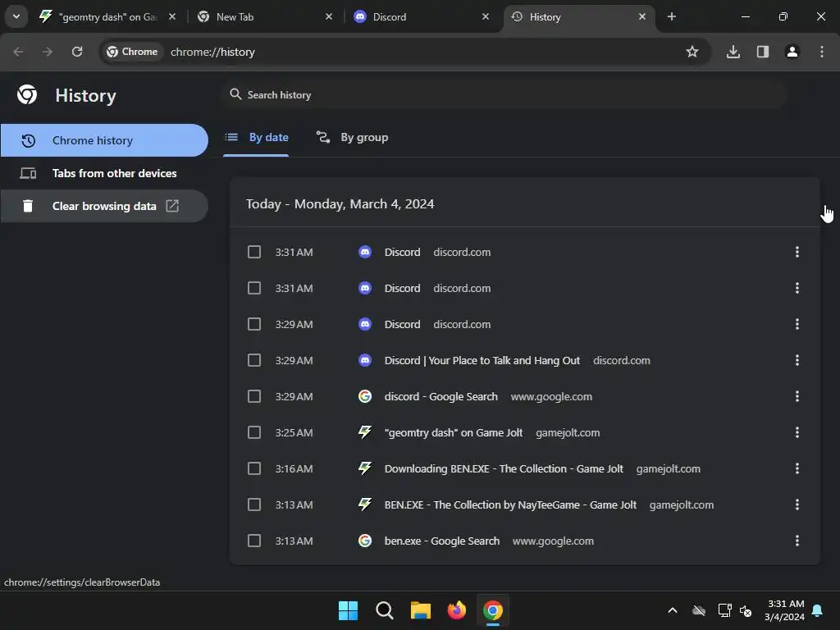Viewport: 840px width, 630px height.
Task: Open Chrome's three-dot main menu
Action: 822,52
